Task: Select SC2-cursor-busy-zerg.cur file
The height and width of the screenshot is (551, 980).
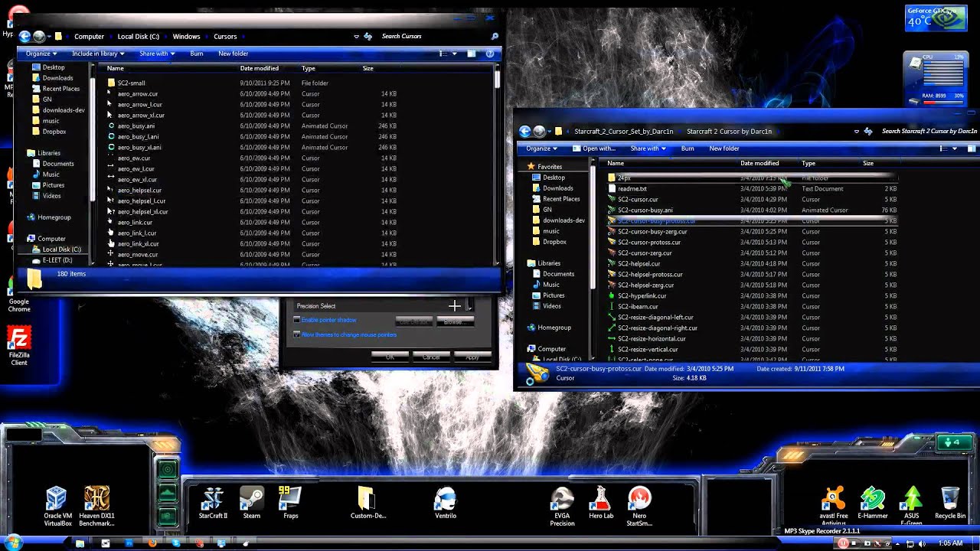Action: [x=652, y=231]
